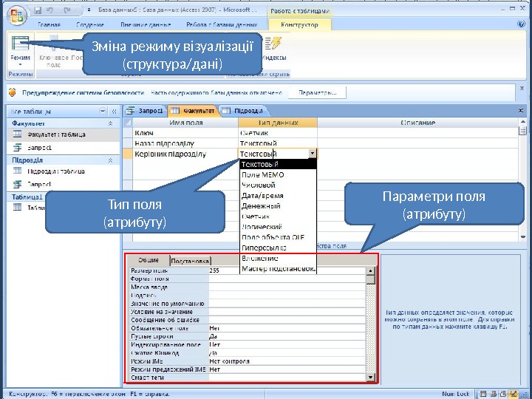Open the Access help question mark icon
532x399 pixels.
[522, 24]
